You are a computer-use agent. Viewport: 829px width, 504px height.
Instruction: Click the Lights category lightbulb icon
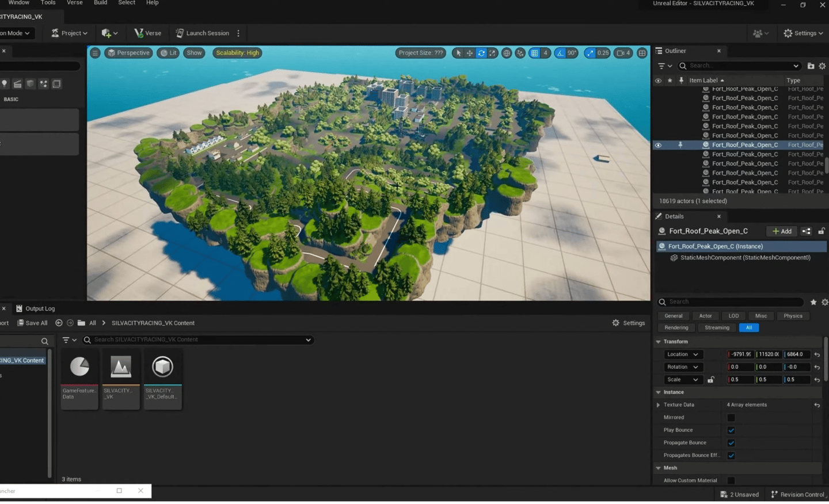coord(5,84)
